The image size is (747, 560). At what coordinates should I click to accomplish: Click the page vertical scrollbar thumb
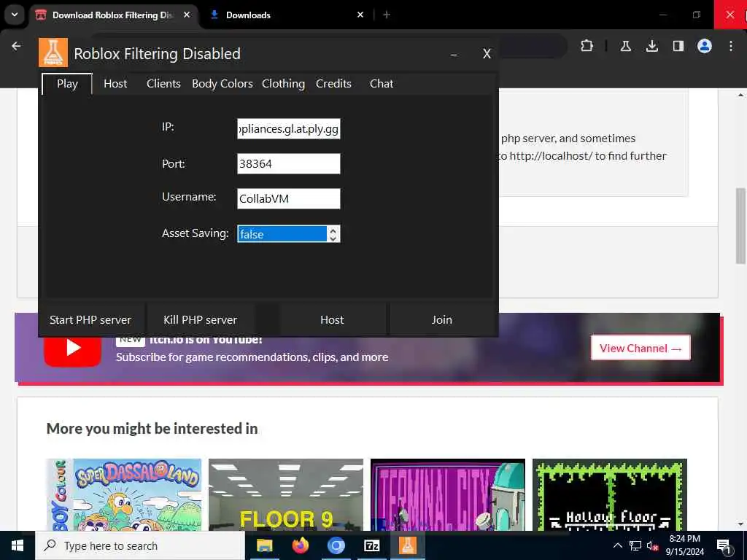coord(740,226)
